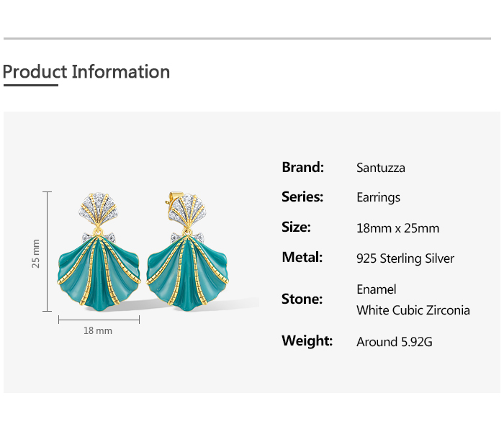This screenshot has height=429, width=504.
Task: Click the White Cubic Zirconia text
Action: pos(413,310)
